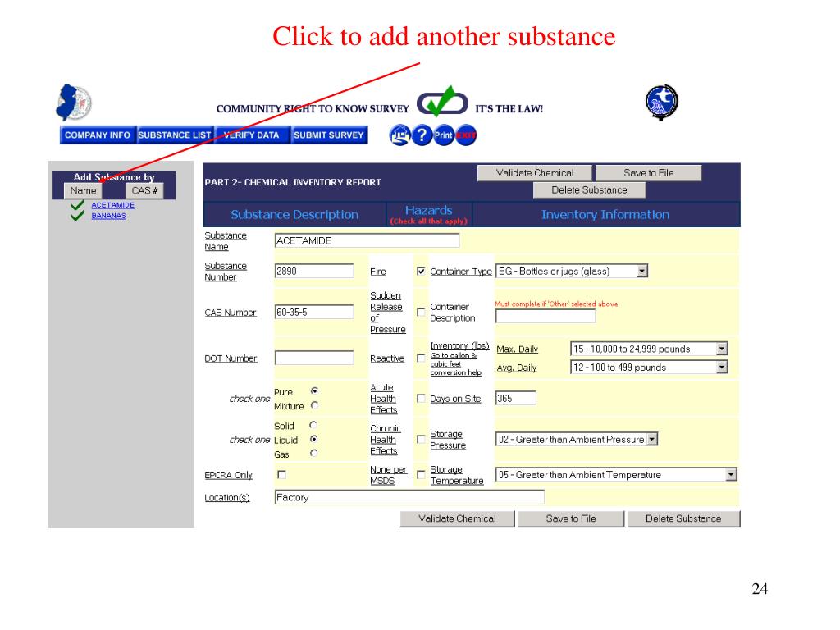Open SUBMIT SURVEY tab
Image resolution: width=840 pixels, height=630 pixels.
coord(329,135)
